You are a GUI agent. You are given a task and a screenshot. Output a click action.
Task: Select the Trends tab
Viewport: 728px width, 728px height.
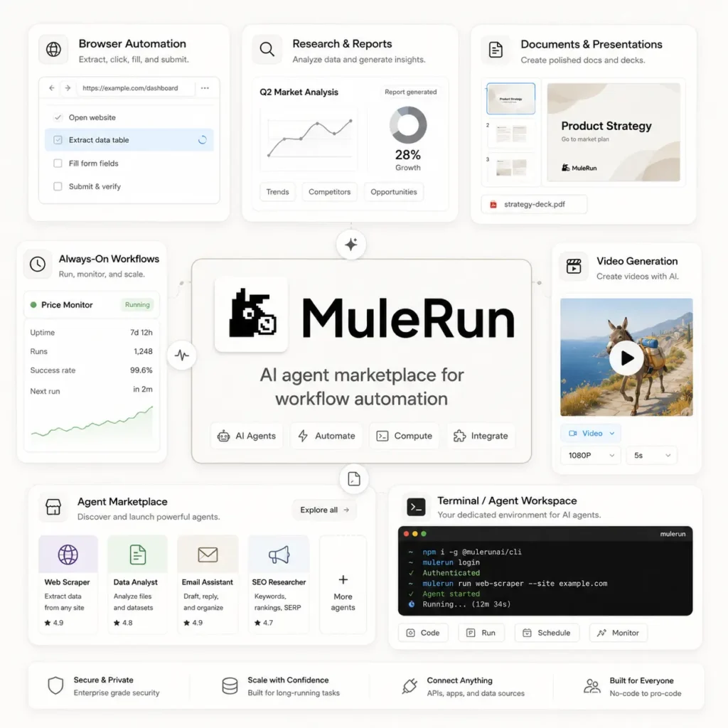click(278, 192)
